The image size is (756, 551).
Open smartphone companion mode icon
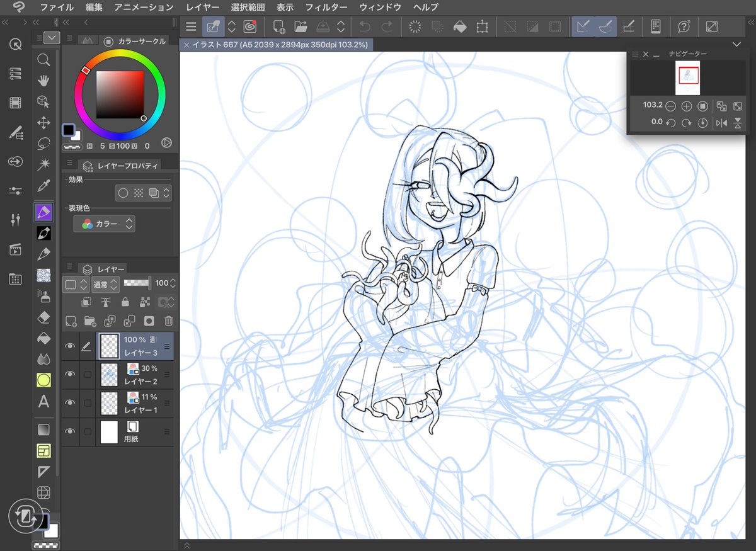pyautogui.click(x=655, y=26)
